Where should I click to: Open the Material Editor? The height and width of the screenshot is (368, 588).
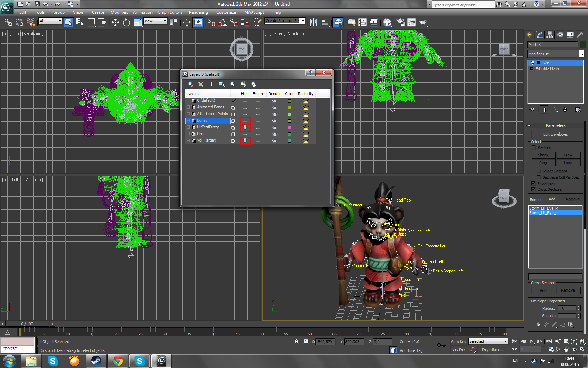(x=387, y=22)
